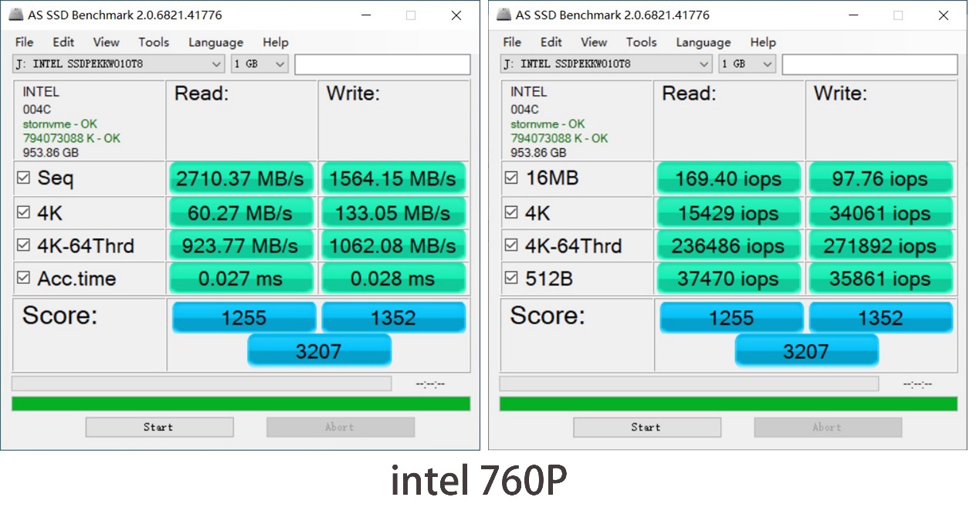Click the empty text field in the MB/s window
Screen dimensions: 980x514
point(382,65)
